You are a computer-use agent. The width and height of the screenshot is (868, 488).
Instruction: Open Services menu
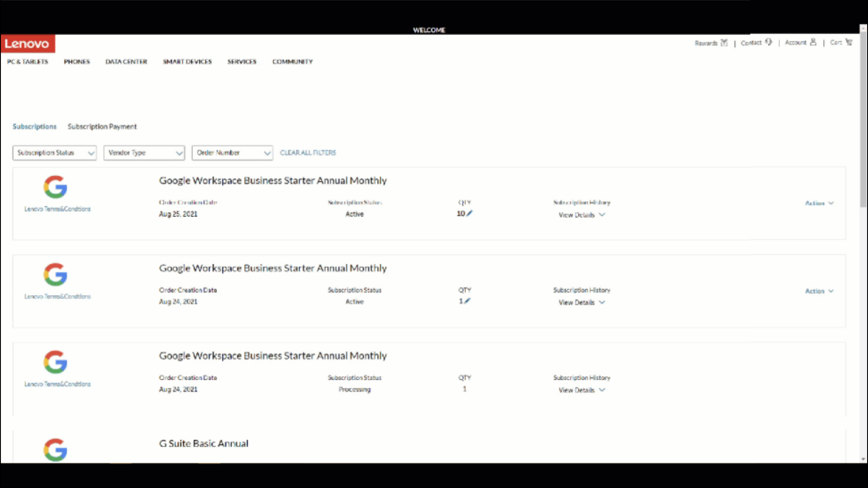pyautogui.click(x=242, y=62)
